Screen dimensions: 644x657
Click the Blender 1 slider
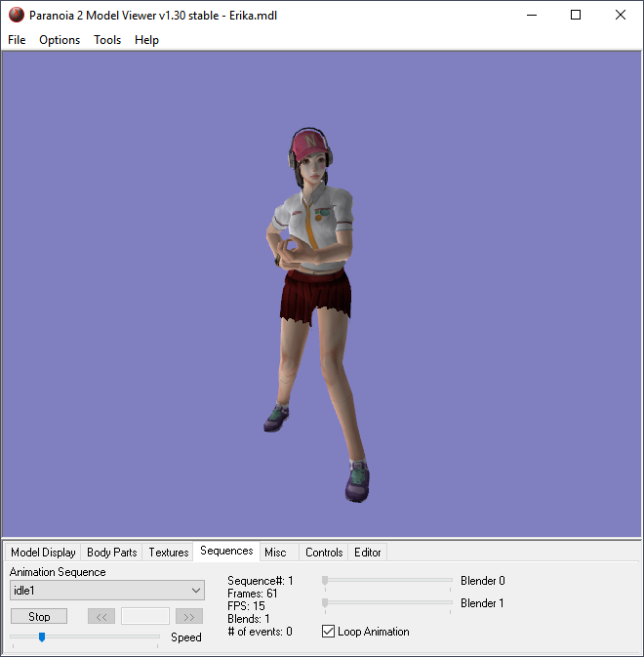(387, 602)
